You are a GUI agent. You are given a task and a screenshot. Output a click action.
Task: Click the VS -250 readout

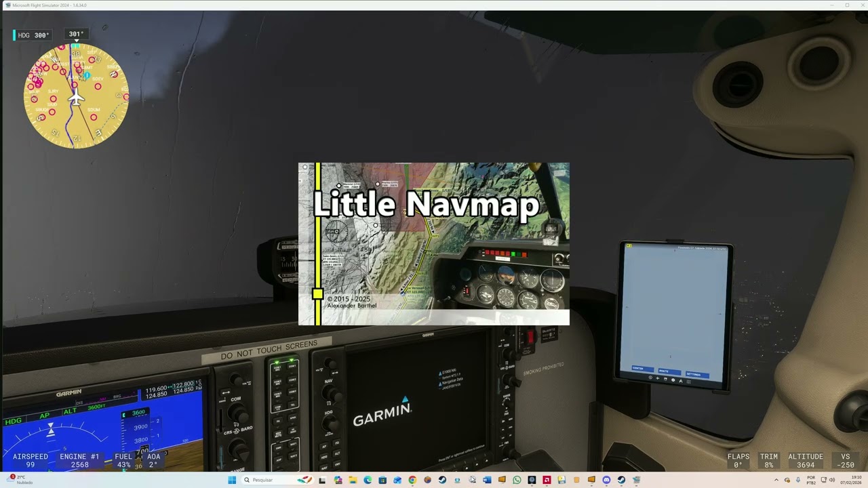coord(846,461)
